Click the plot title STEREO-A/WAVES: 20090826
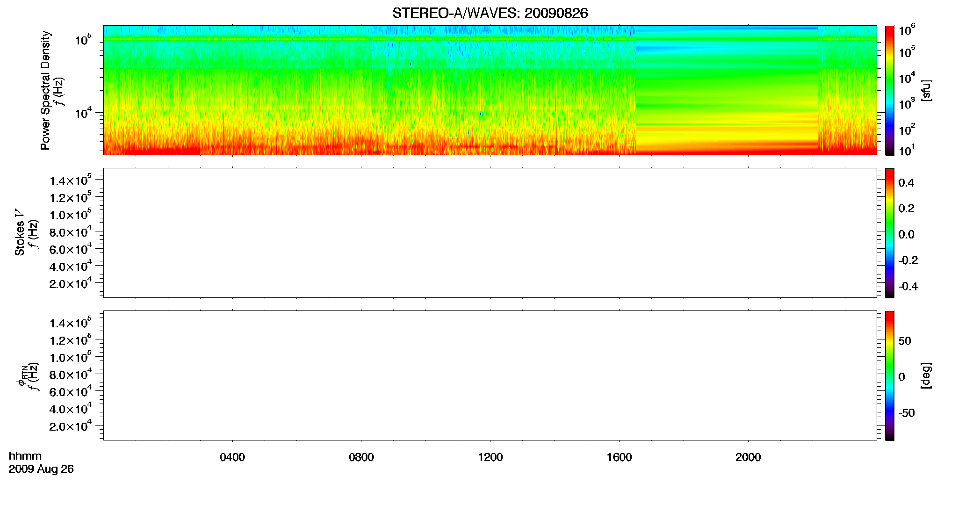 click(x=490, y=13)
